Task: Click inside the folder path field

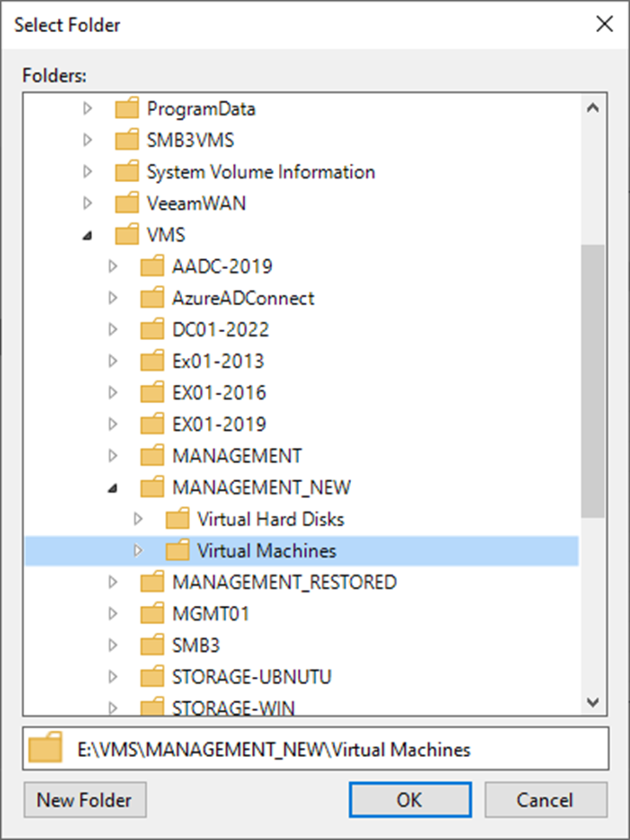Action: click(296, 748)
